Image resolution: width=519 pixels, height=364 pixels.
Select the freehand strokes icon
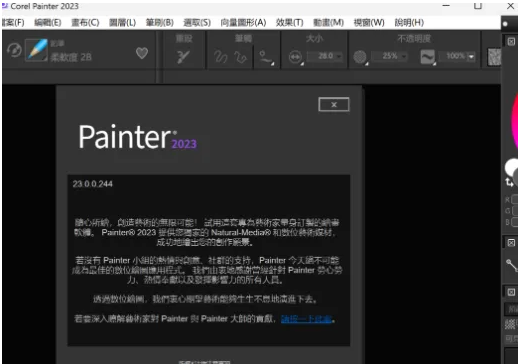(221, 57)
